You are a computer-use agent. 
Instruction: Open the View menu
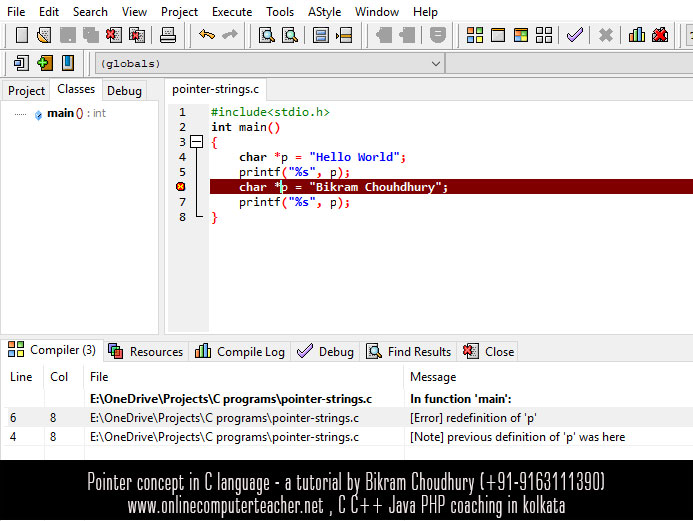tap(134, 11)
